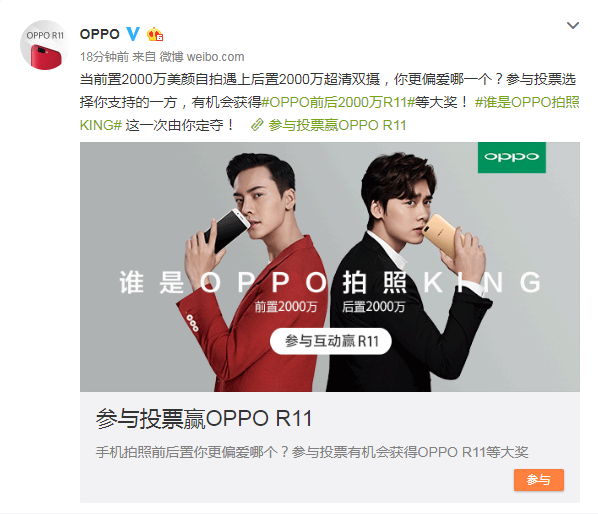The image size is (598, 514).
Task: Click the blue verified V badge
Action: coord(133,34)
